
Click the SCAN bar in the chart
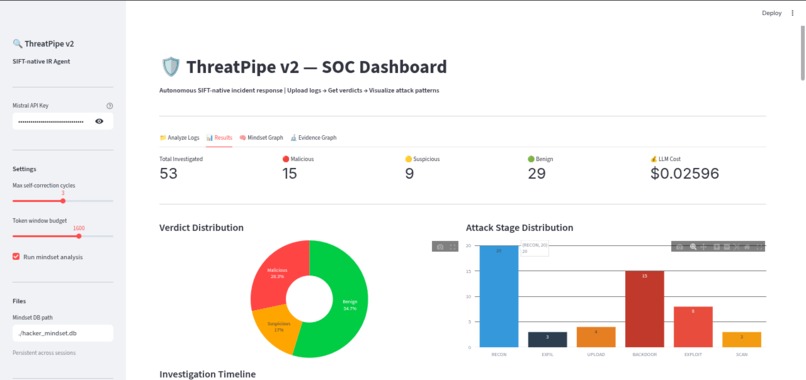tap(742, 339)
